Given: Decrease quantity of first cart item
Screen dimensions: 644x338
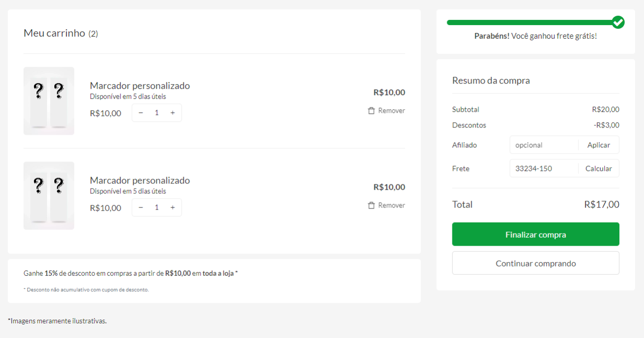Looking at the screenshot, I should pyautogui.click(x=141, y=113).
